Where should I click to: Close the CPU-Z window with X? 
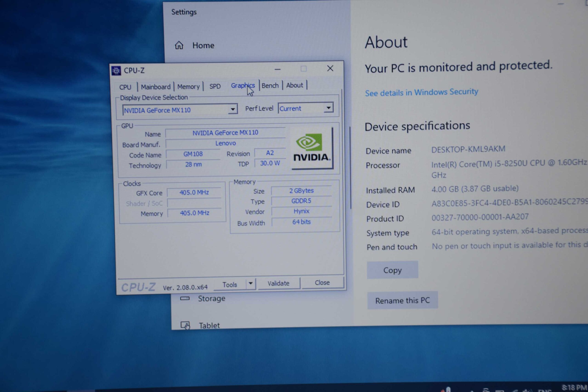pyautogui.click(x=330, y=68)
